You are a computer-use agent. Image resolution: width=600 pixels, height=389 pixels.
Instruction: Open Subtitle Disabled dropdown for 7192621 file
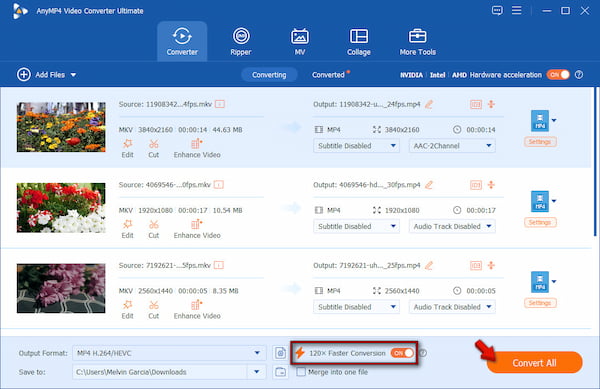click(356, 307)
